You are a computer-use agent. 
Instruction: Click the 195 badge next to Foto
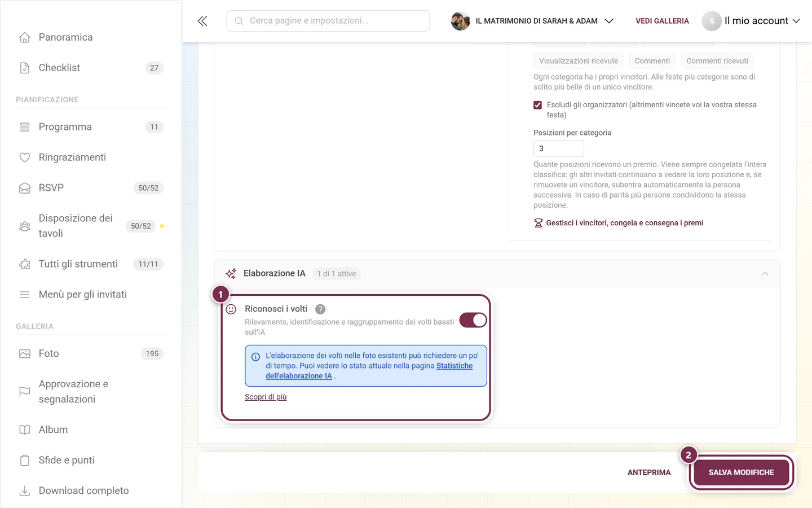152,354
